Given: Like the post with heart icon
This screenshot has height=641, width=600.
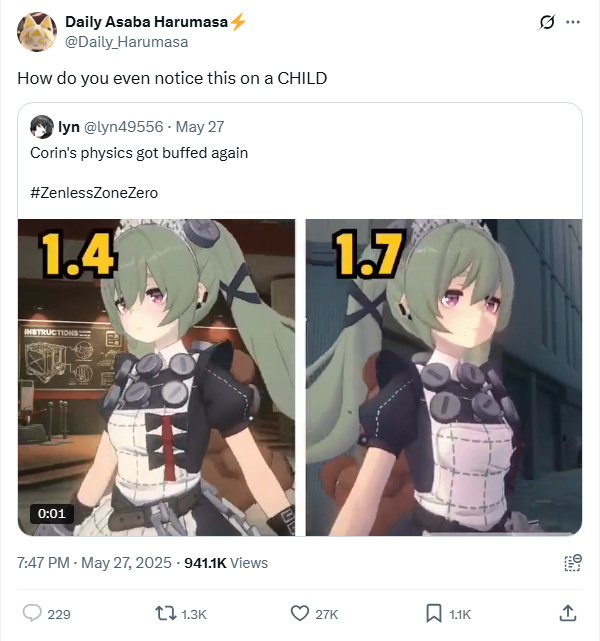Looking at the screenshot, I should pyautogui.click(x=300, y=614).
